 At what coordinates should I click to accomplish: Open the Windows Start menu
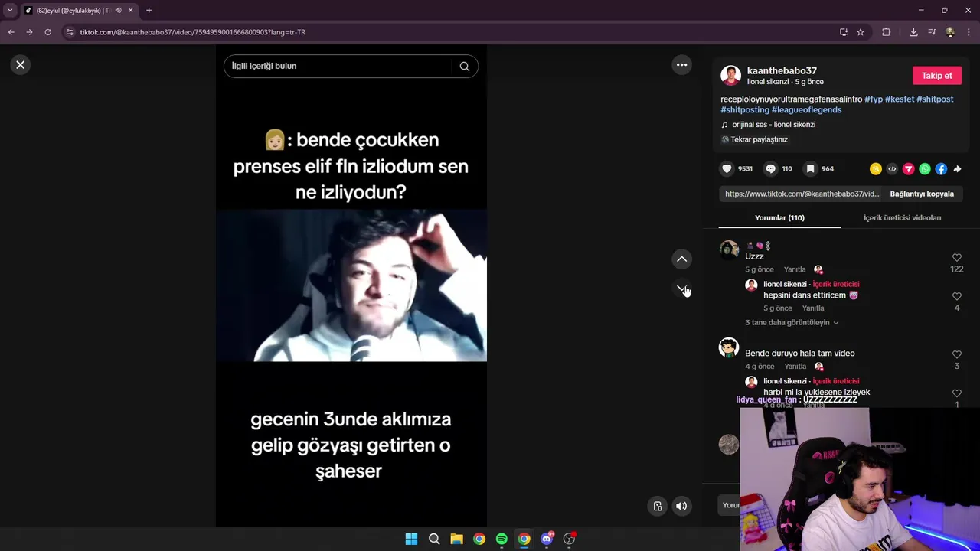(x=411, y=539)
